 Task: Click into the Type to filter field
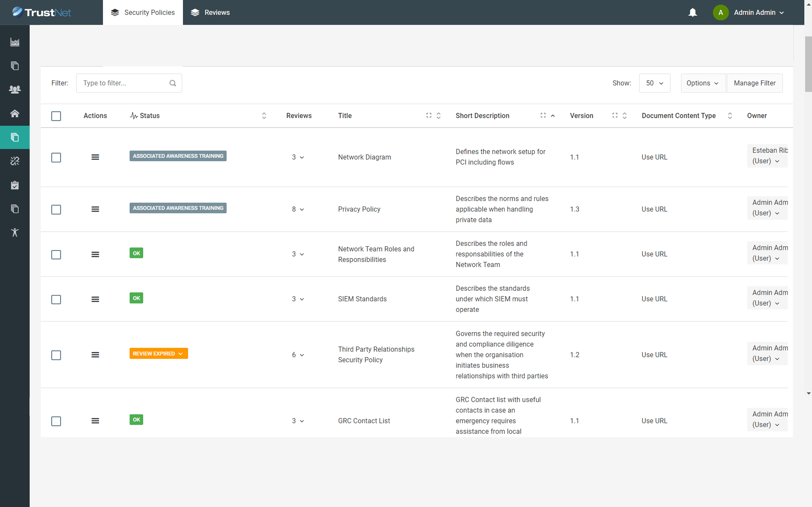tap(124, 83)
